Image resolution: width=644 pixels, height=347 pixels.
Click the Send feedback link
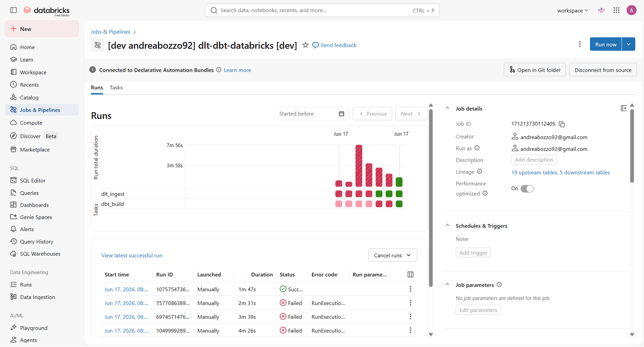334,45
